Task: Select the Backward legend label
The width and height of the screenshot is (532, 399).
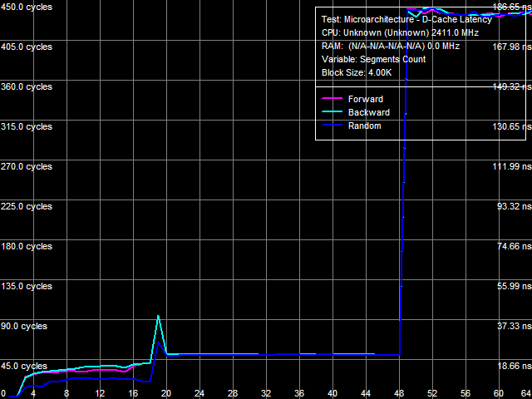Action: pyautogui.click(x=368, y=112)
